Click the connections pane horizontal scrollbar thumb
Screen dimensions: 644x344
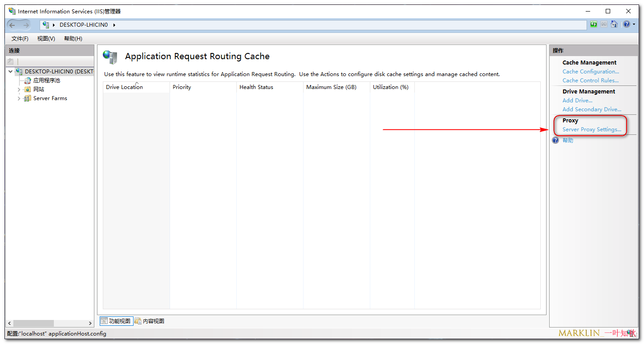click(x=33, y=323)
